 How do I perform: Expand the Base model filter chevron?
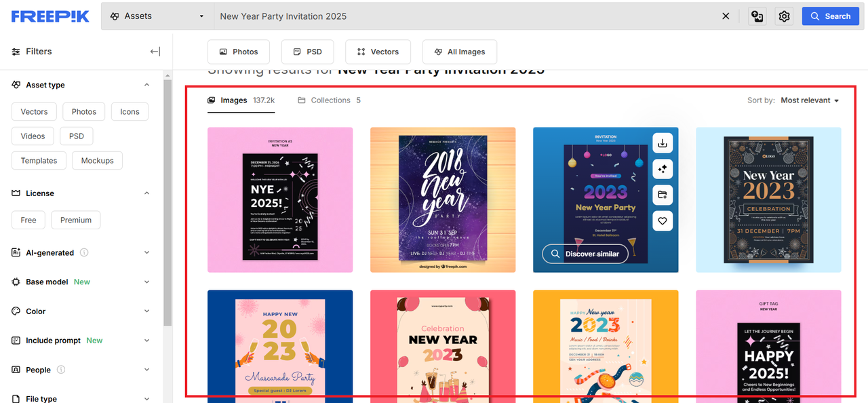point(146,282)
